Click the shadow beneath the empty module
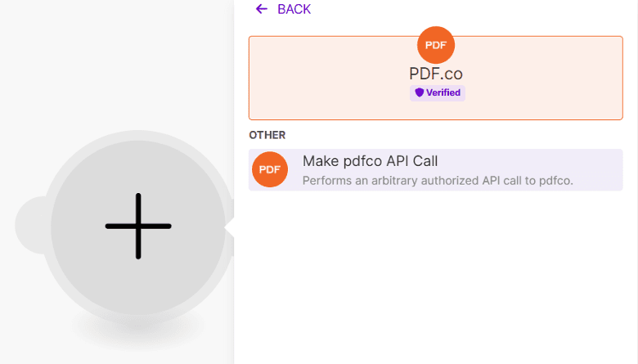The image size is (638, 364). pyautogui.click(x=138, y=332)
